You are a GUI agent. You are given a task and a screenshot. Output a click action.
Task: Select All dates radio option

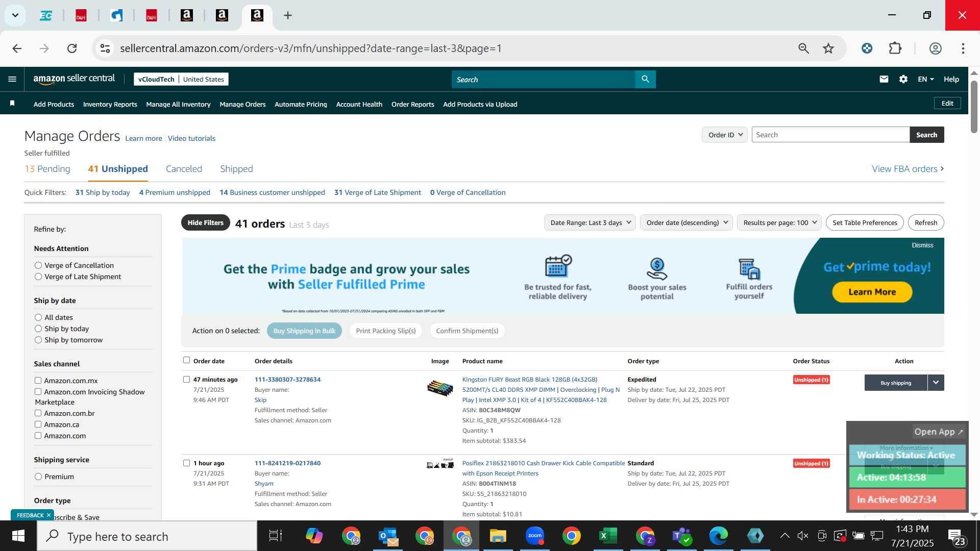tap(38, 317)
